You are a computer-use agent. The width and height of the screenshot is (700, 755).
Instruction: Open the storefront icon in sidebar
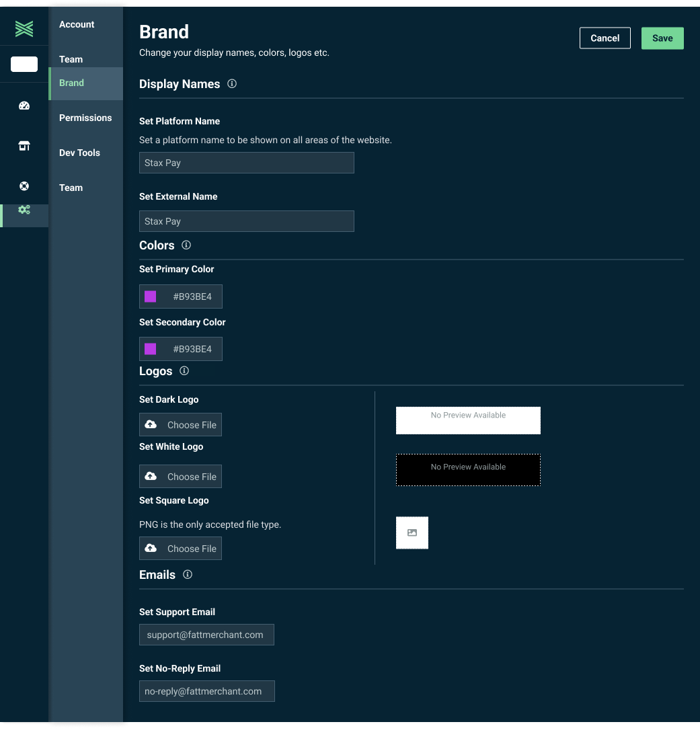24,146
